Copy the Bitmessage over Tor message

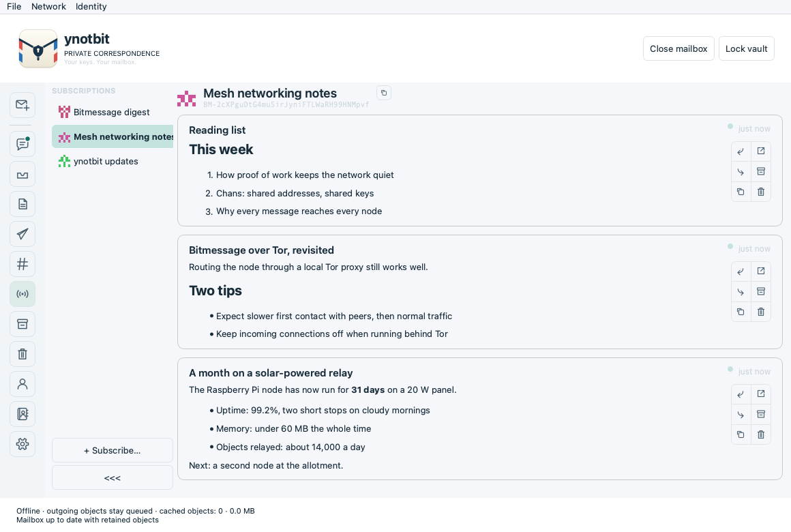tap(741, 312)
